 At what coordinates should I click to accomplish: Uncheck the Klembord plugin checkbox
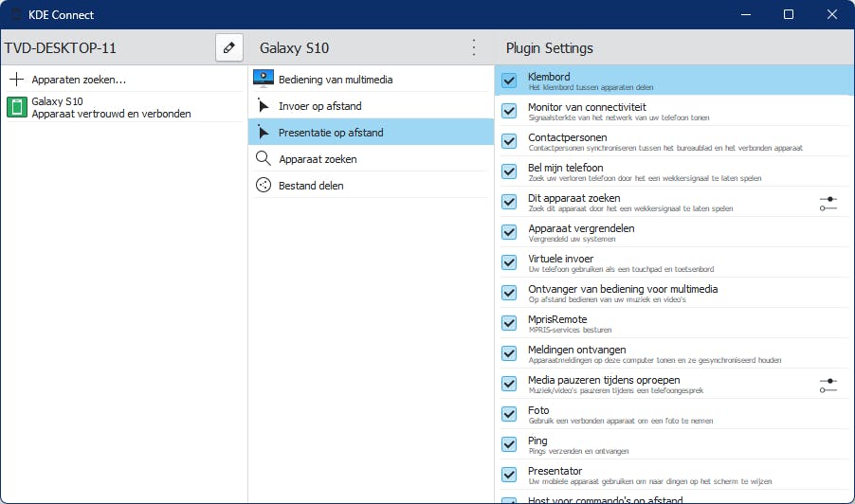[509, 81]
